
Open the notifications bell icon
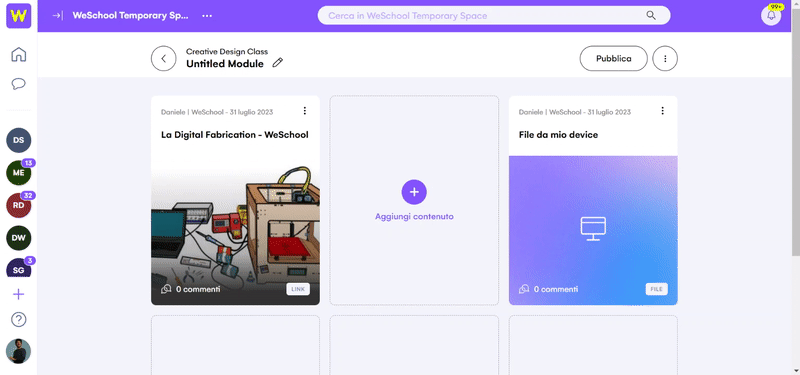771,15
